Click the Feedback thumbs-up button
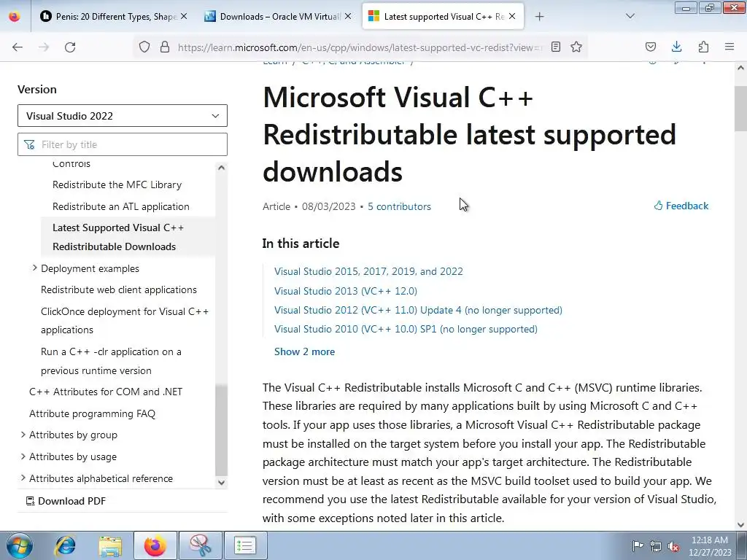Viewport: 747px width, 560px height. pos(681,206)
